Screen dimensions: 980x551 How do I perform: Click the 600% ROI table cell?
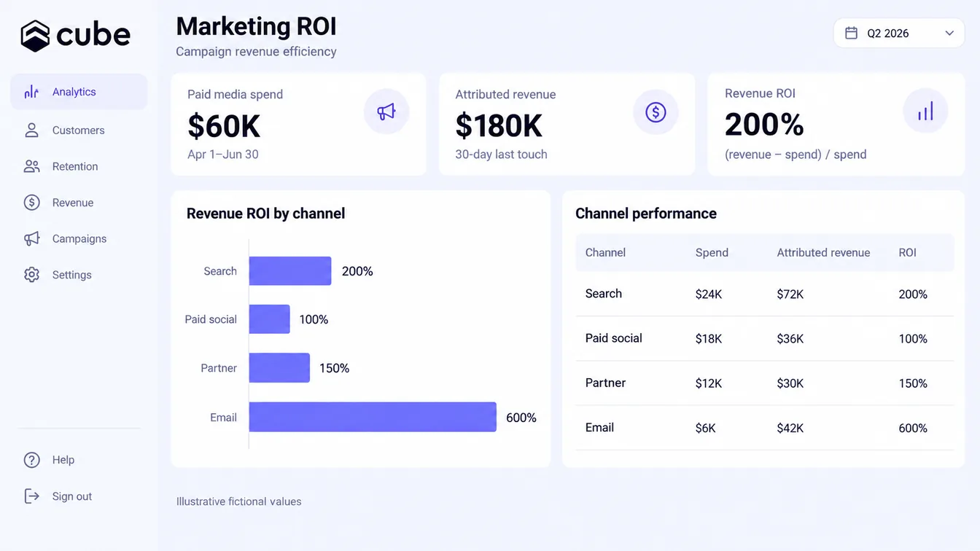(x=913, y=429)
